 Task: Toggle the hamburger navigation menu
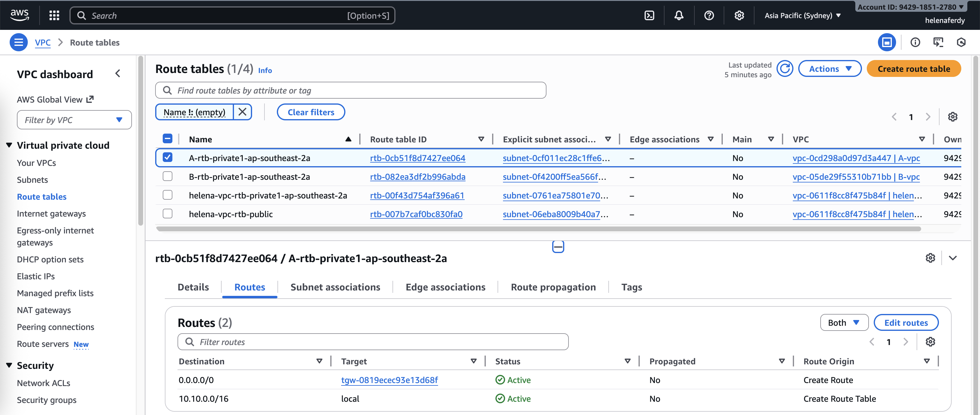[x=18, y=42]
